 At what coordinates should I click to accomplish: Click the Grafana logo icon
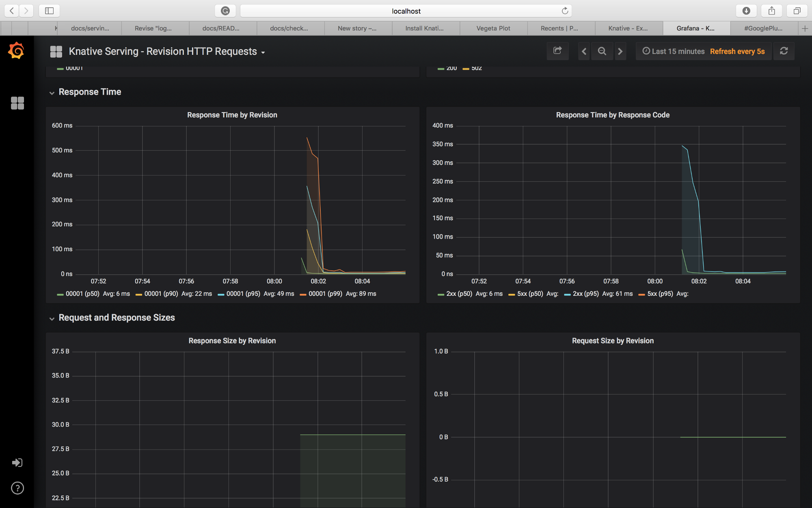16,50
